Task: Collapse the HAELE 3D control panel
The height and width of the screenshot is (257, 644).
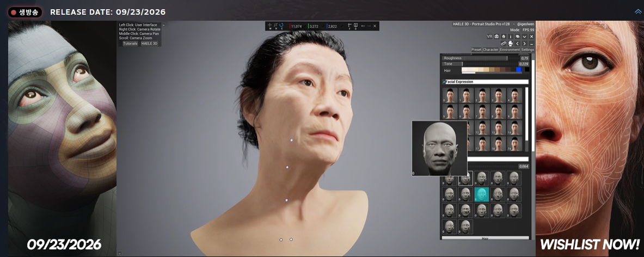Action: point(531,44)
